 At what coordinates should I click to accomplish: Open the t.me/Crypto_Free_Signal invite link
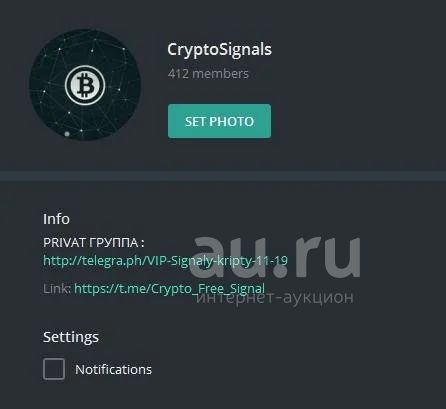pyautogui.click(x=169, y=288)
